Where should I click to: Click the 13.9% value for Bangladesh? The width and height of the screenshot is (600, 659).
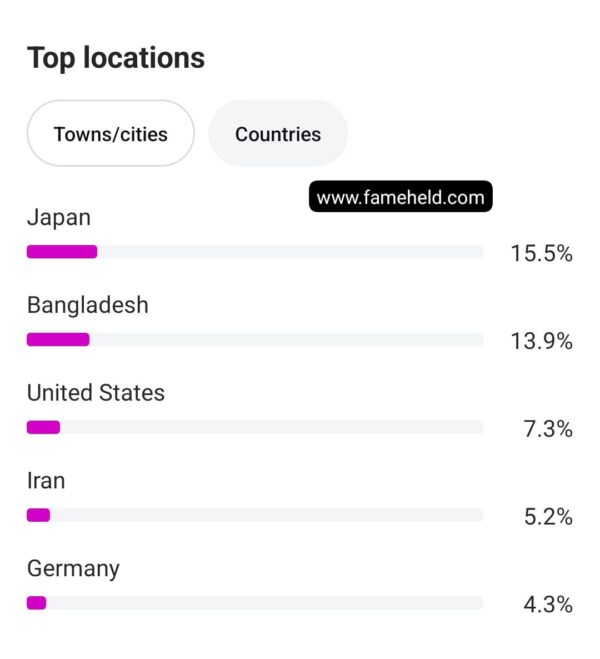[x=541, y=342]
